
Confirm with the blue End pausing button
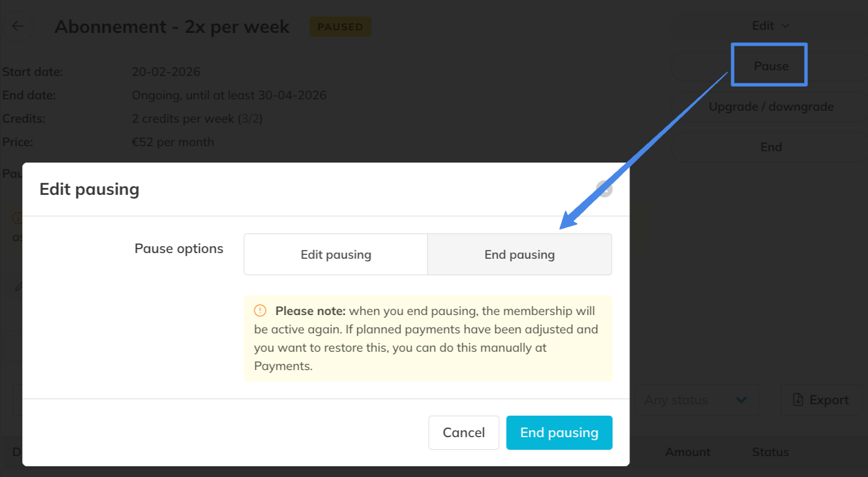point(559,433)
